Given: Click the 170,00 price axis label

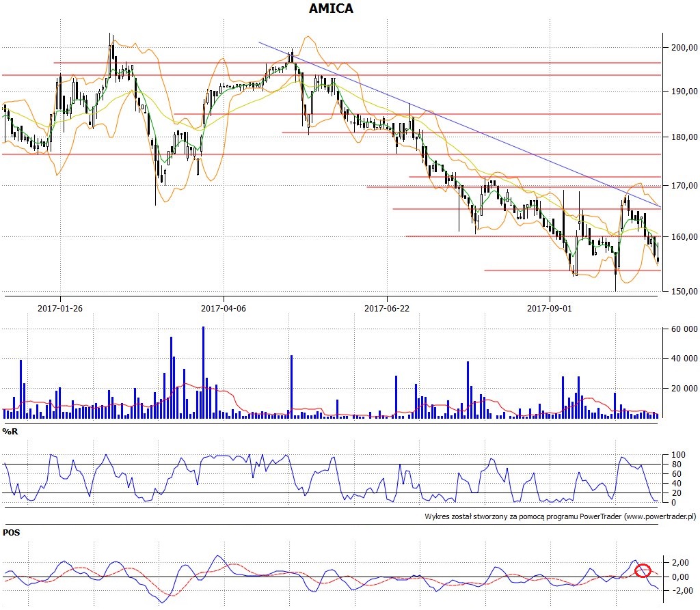Looking at the screenshot, I should 684,186.
